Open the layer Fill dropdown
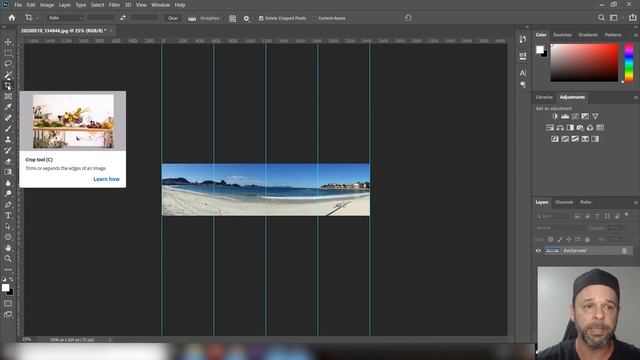640x360 pixels. (x=617, y=239)
